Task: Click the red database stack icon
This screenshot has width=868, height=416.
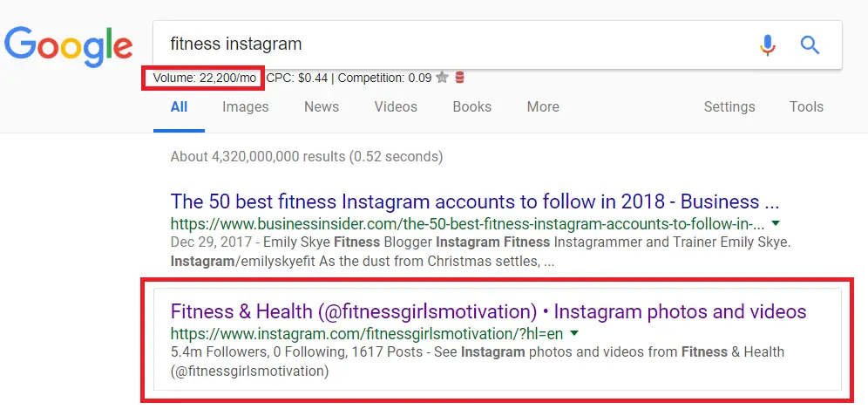Action: click(x=459, y=78)
